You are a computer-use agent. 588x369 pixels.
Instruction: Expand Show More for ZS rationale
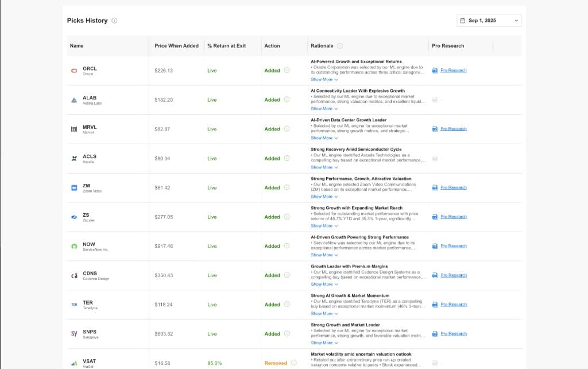coord(324,226)
